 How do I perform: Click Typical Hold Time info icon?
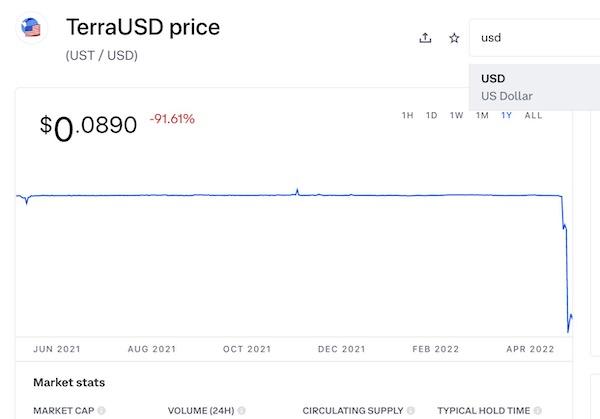click(x=538, y=411)
